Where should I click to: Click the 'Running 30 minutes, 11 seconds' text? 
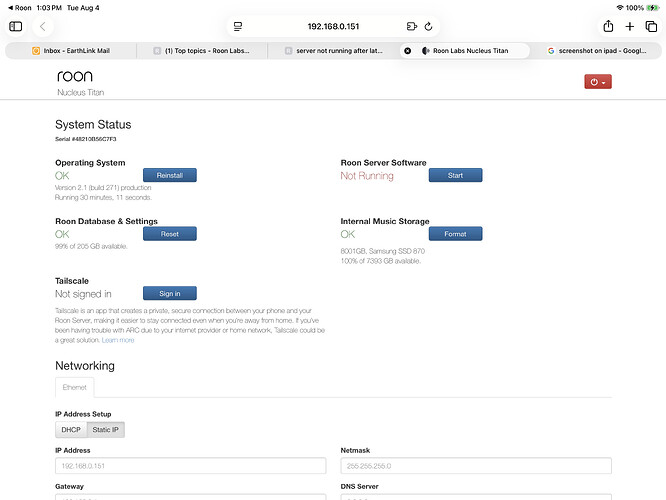103,197
